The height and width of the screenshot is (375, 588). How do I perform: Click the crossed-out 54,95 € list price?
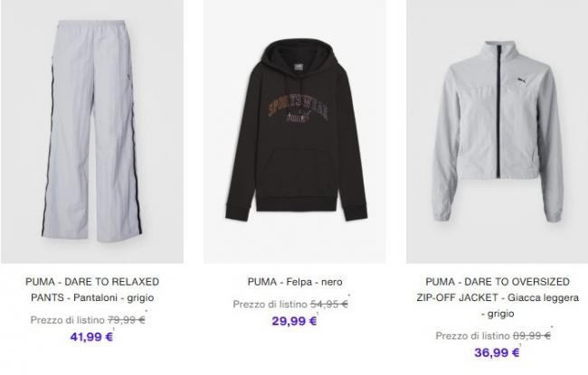coord(329,305)
